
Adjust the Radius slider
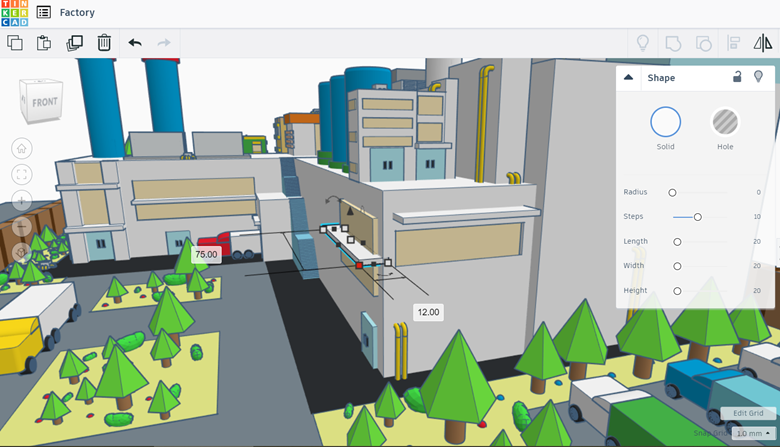[672, 192]
